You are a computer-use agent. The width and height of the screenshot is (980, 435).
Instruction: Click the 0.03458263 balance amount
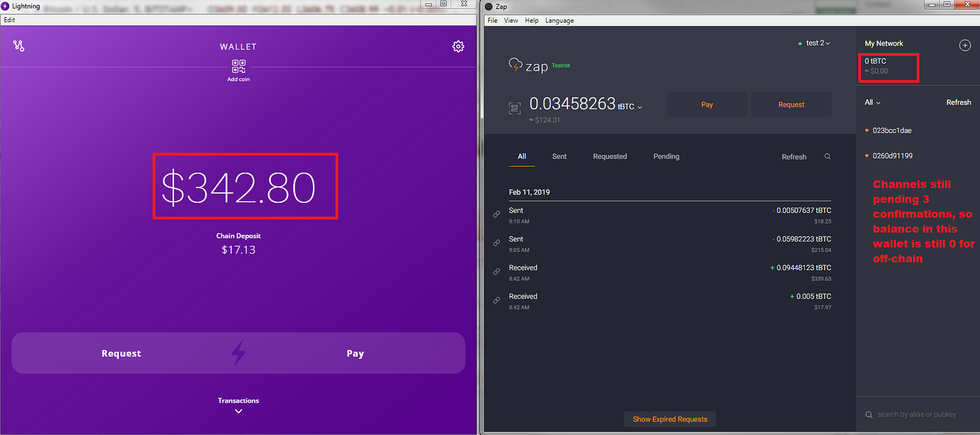pos(572,104)
